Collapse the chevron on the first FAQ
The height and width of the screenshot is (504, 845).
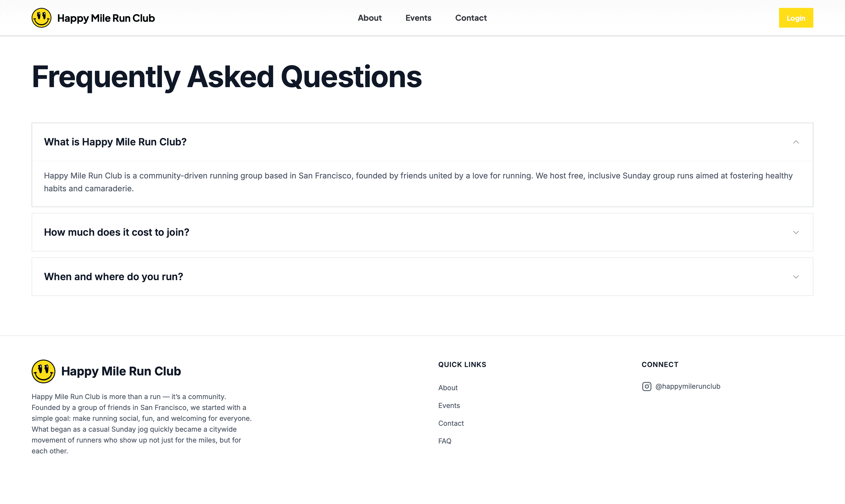(x=796, y=142)
